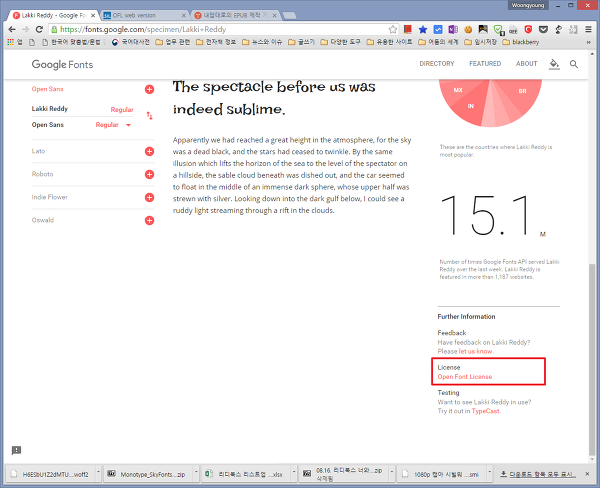
Task: Click the browser forward arrow
Action: (25, 29)
